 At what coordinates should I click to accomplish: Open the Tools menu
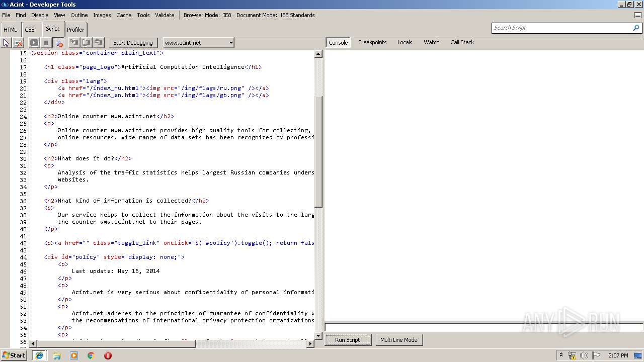pos(143,15)
